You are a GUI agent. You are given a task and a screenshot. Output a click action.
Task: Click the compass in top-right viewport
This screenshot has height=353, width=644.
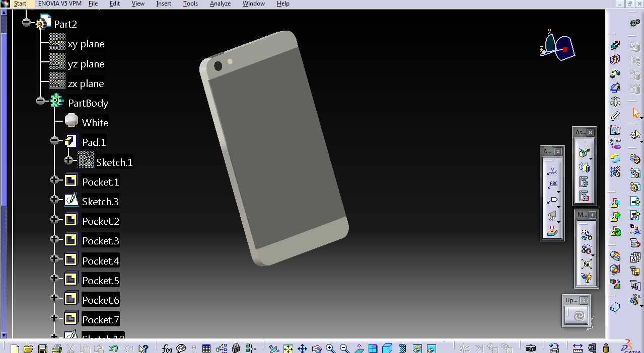[557, 46]
